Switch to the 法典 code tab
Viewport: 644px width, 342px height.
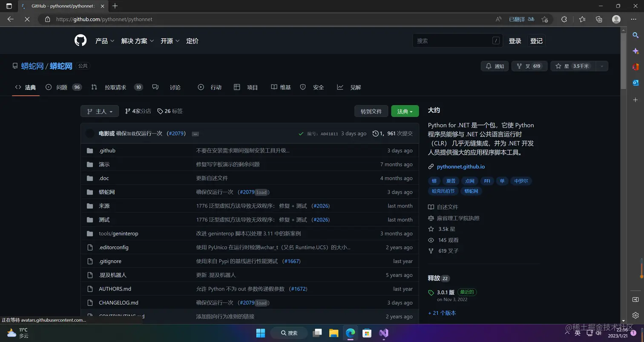click(x=26, y=87)
